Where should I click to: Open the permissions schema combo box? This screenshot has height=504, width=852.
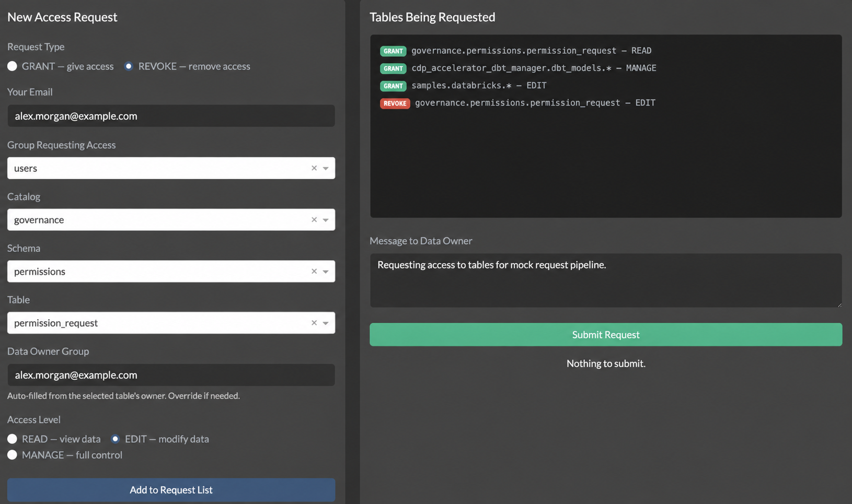pos(171,272)
